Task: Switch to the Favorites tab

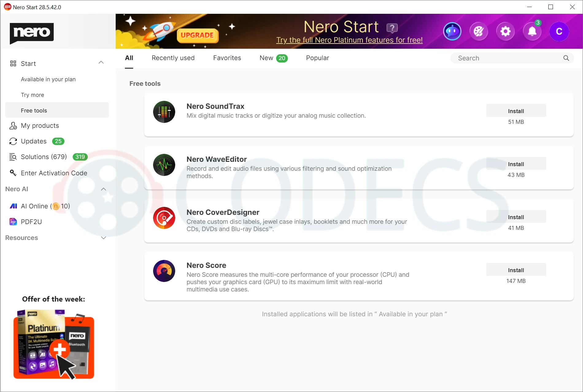Action: 227,58
